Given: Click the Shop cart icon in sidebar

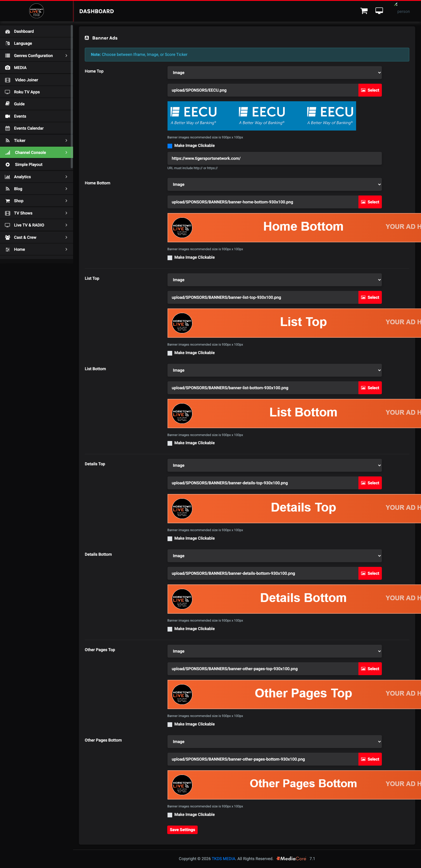Looking at the screenshot, I should point(7,201).
